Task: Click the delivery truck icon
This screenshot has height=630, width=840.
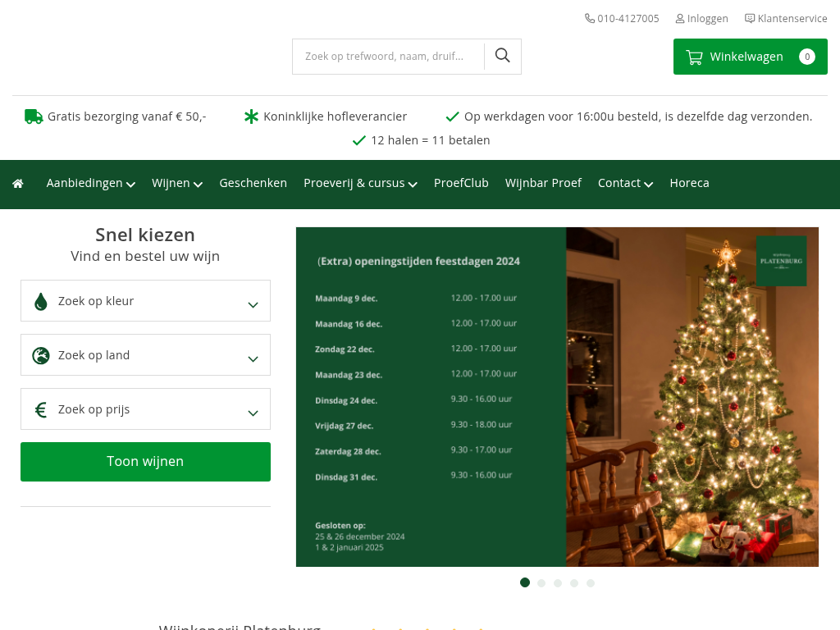Action: pyautogui.click(x=34, y=116)
